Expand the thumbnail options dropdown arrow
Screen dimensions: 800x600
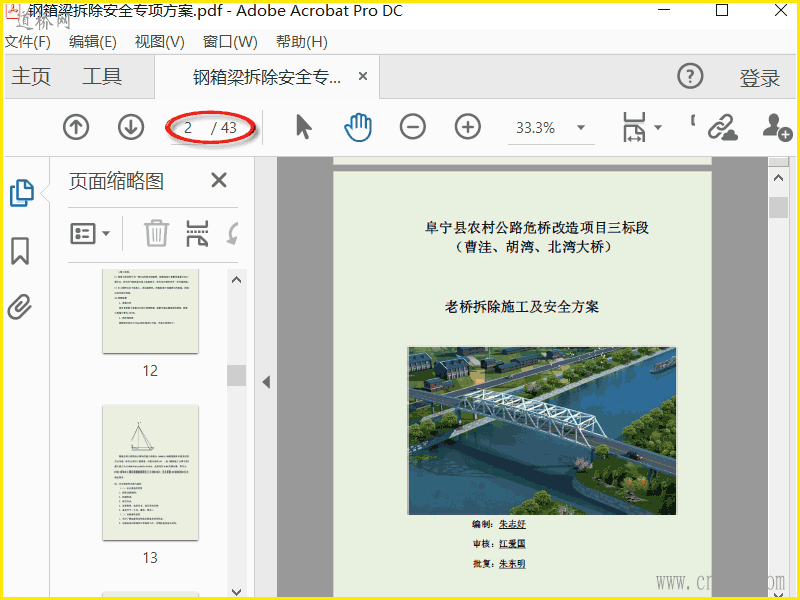(x=106, y=234)
